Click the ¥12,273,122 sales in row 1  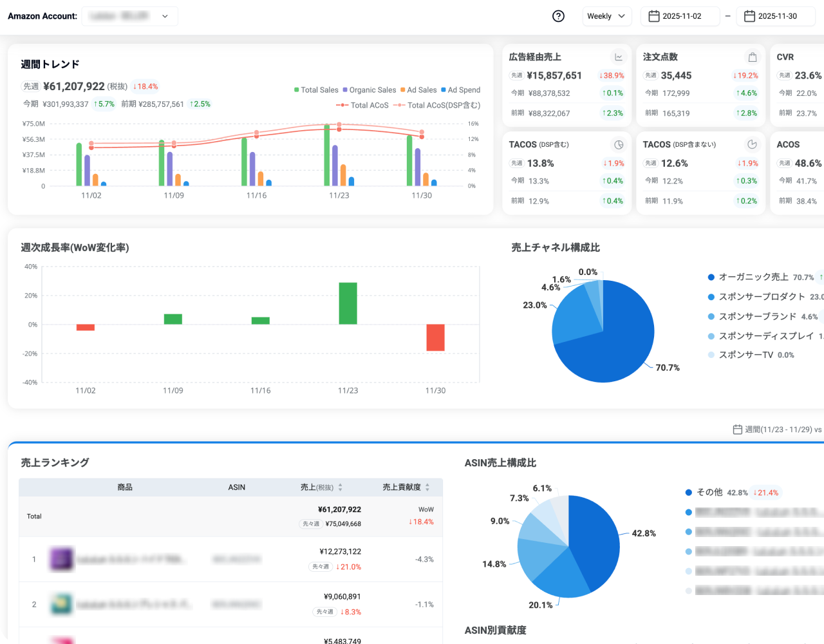click(x=341, y=552)
